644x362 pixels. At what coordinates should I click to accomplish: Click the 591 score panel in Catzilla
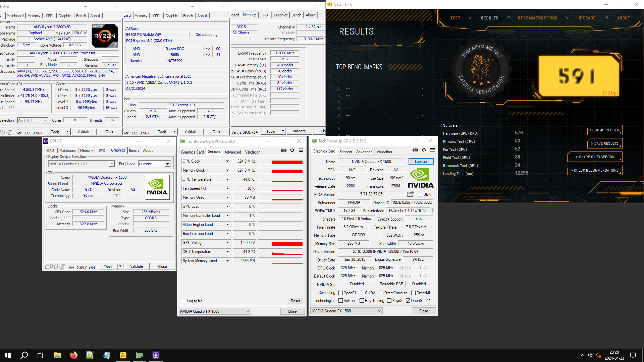click(579, 76)
